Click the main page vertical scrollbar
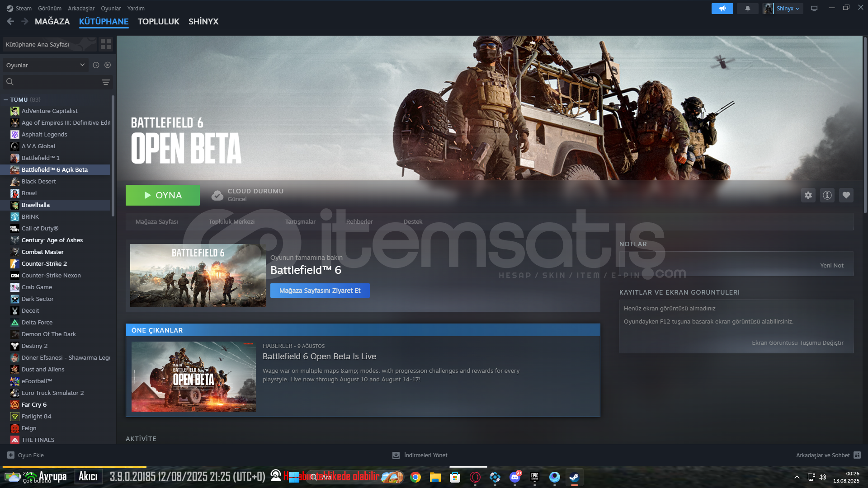 point(865,125)
